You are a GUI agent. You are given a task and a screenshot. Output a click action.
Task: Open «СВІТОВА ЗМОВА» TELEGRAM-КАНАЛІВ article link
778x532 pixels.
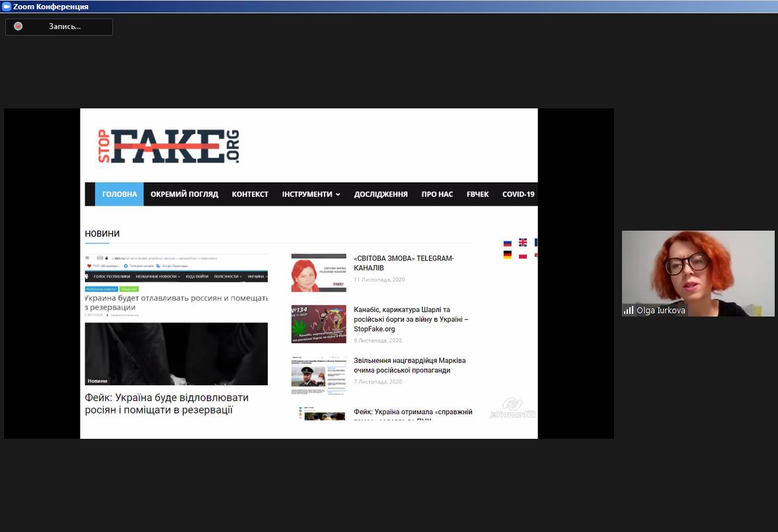[x=404, y=263]
